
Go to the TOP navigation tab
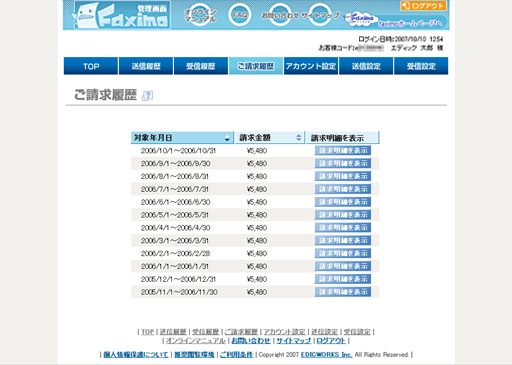point(91,66)
